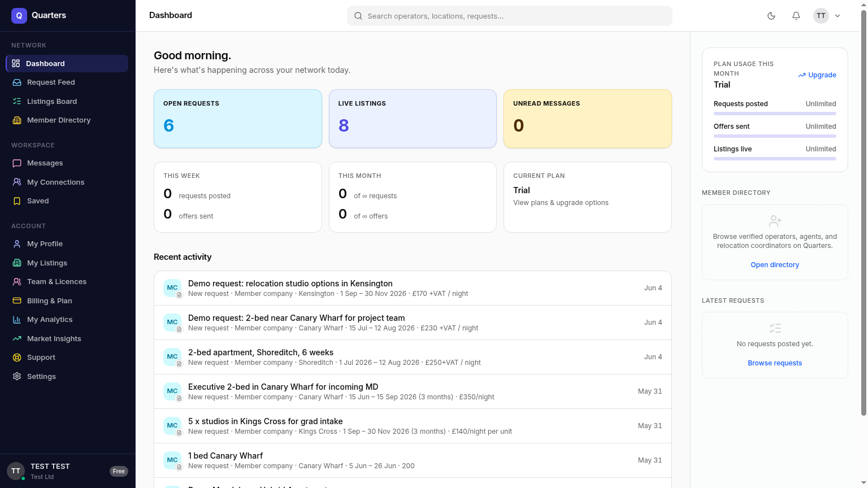Viewport: 868px width, 488px height.
Task: Click the Support lifebuoy icon
Action: pyautogui.click(x=17, y=358)
